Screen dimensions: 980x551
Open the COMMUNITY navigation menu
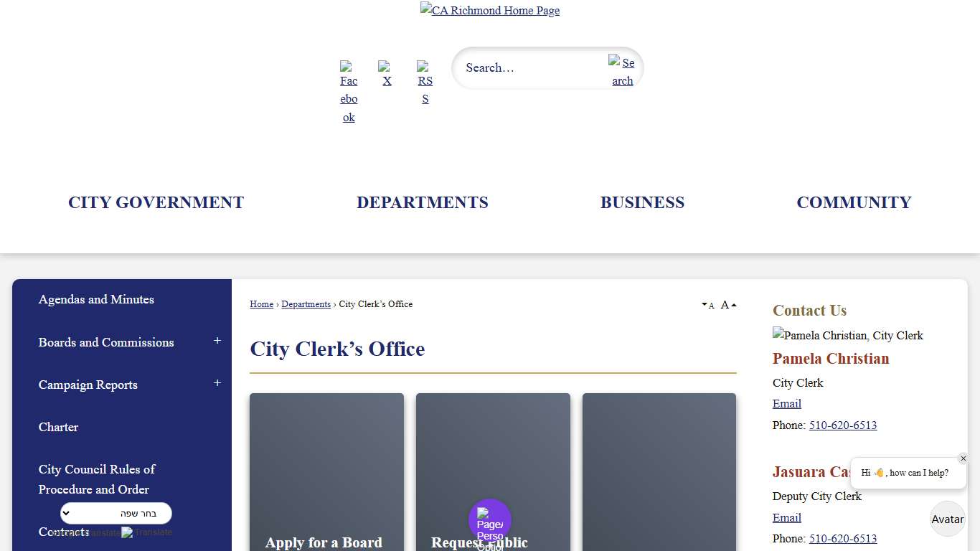[x=854, y=202]
